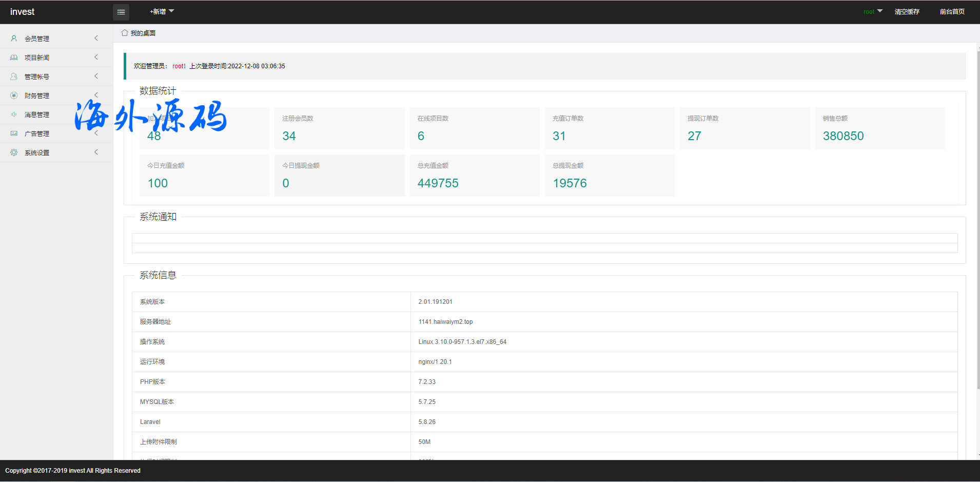Click the 管理帐号 account icon
The image size is (980, 482).
(x=14, y=76)
